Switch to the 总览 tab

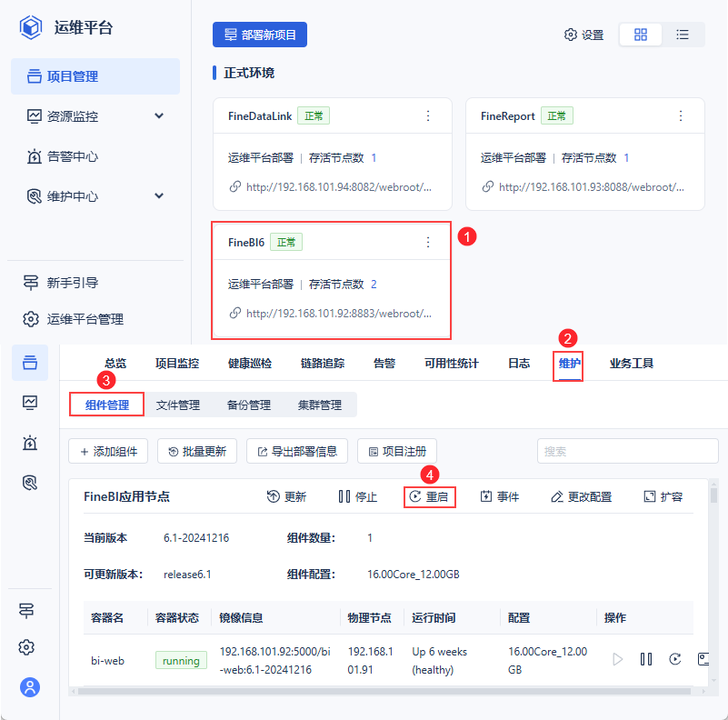pos(115,364)
